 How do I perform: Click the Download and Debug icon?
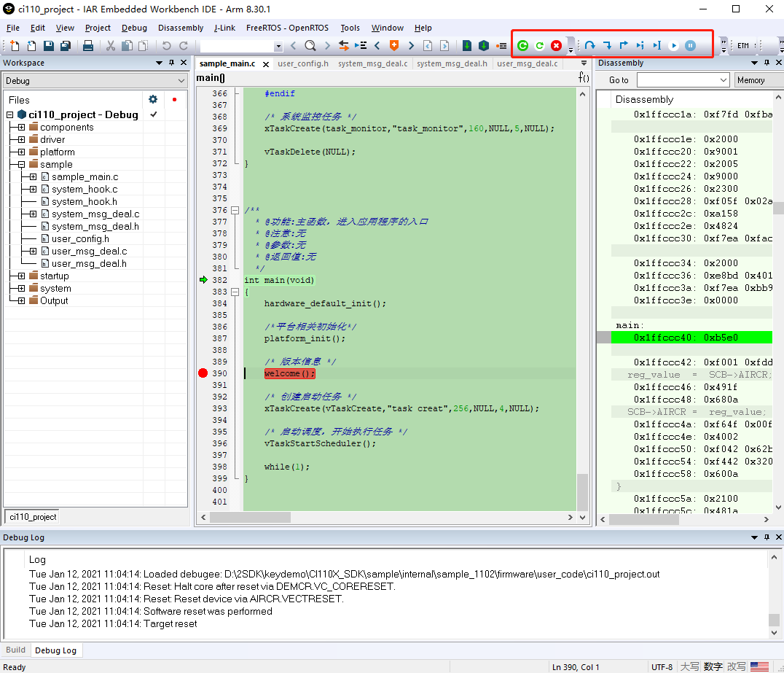point(467,46)
